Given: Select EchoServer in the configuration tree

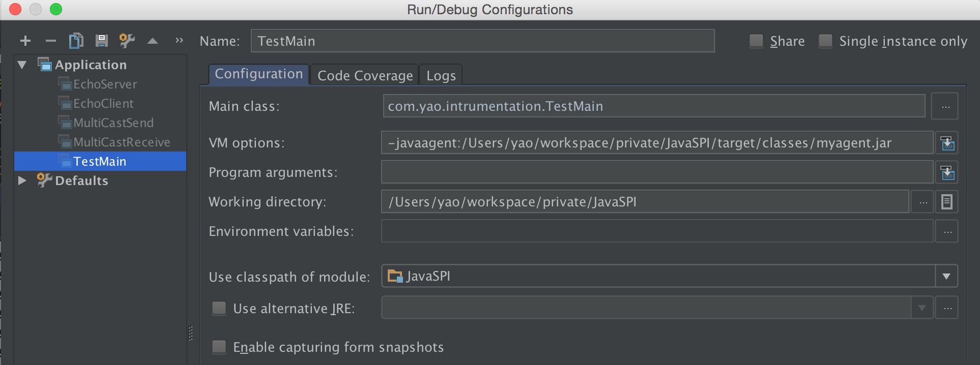Looking at the screenshot, I should (x=105, y=84).
